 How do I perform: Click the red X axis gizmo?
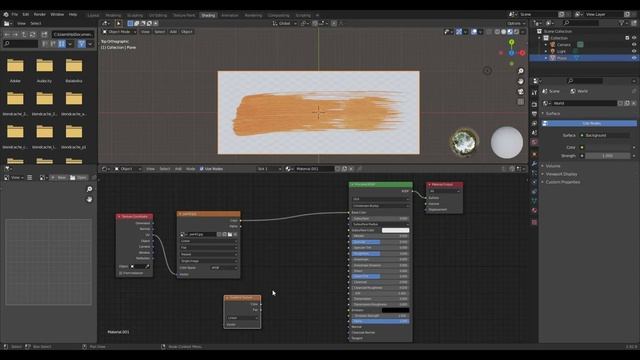[522, 53]
